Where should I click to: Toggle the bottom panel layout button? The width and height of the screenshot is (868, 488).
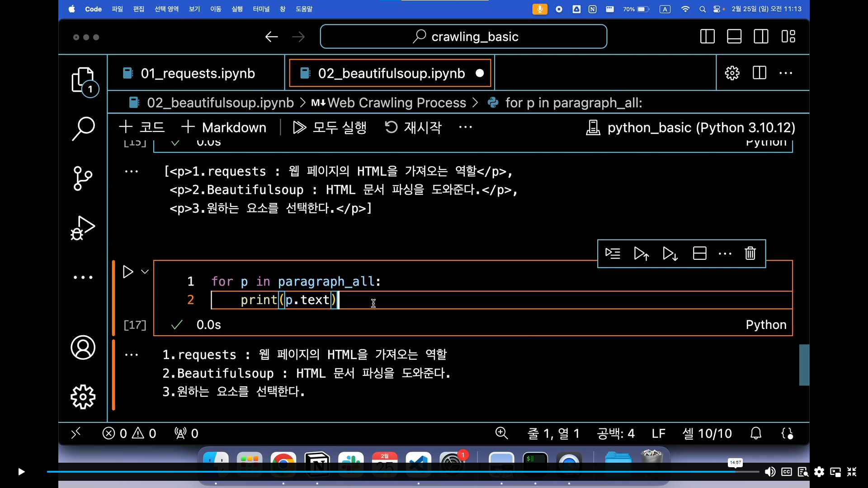734,37
